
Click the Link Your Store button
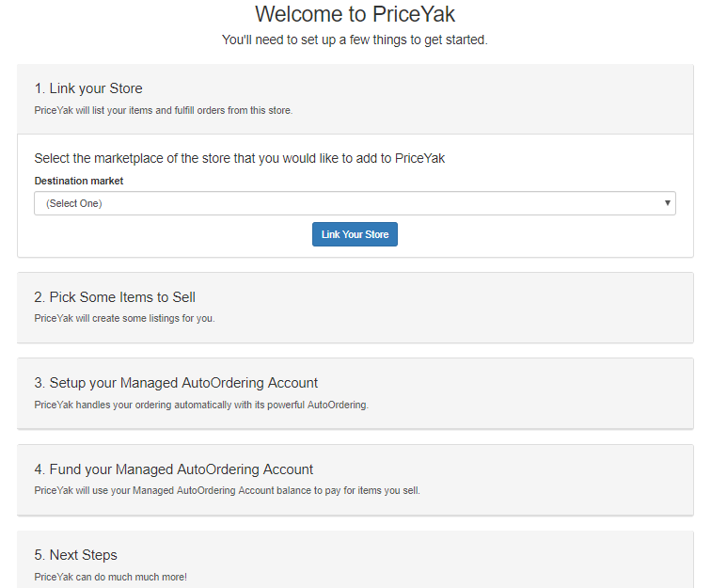click(x=355, y=234)
